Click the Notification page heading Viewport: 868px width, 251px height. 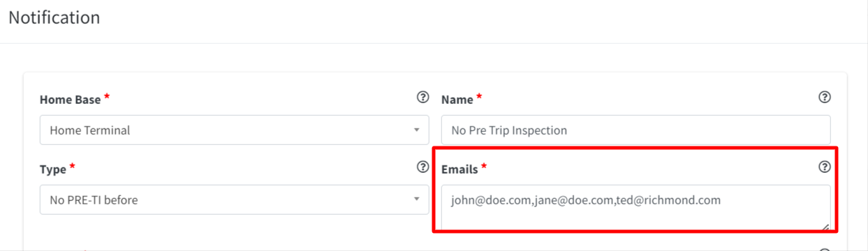tap(54, 17)
